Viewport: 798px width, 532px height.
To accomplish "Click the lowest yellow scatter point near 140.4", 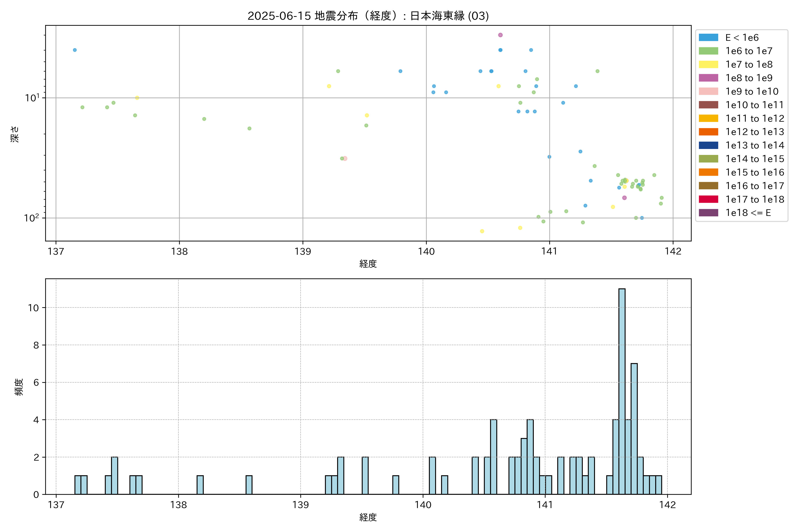I will pos(482,231).
